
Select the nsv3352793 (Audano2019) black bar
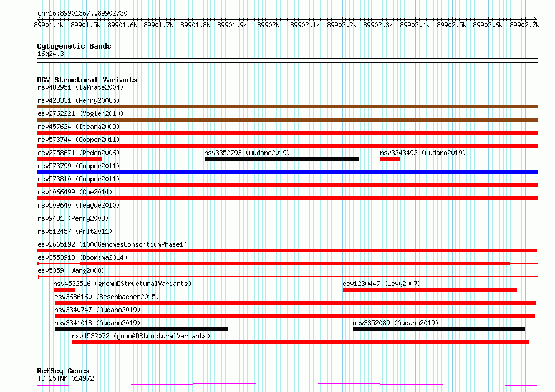[281, 159]
